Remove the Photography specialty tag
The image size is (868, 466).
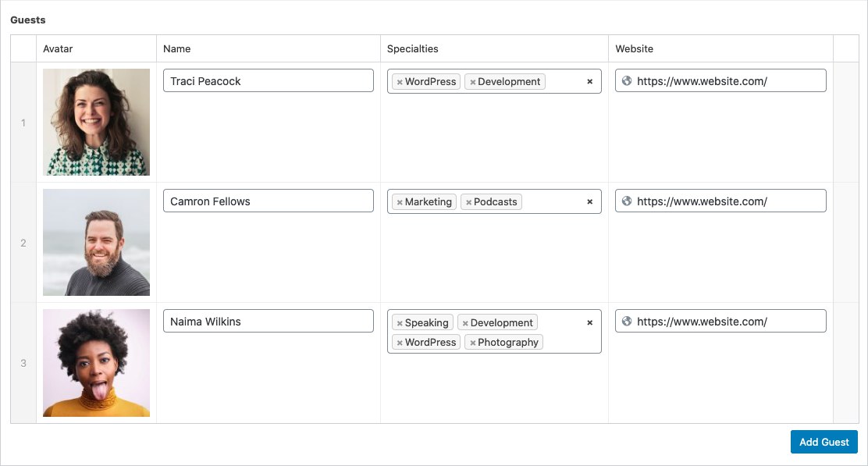pos(472,343)
